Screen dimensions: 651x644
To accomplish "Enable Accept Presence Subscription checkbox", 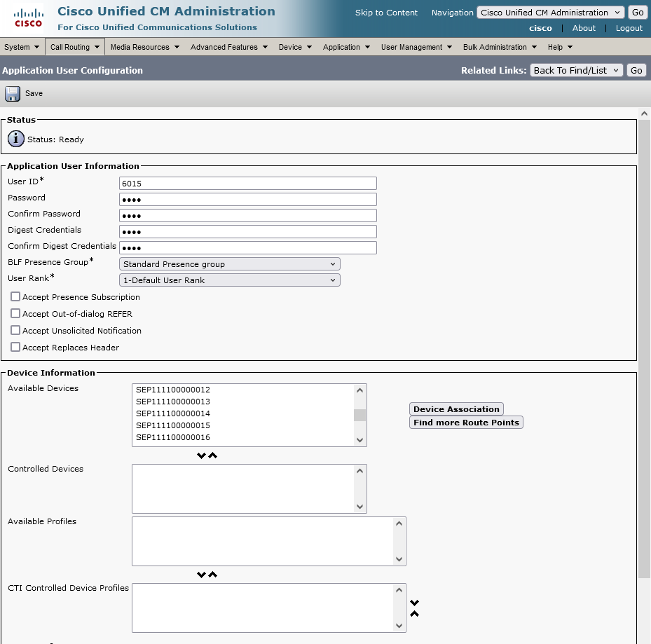I will 15,297.
